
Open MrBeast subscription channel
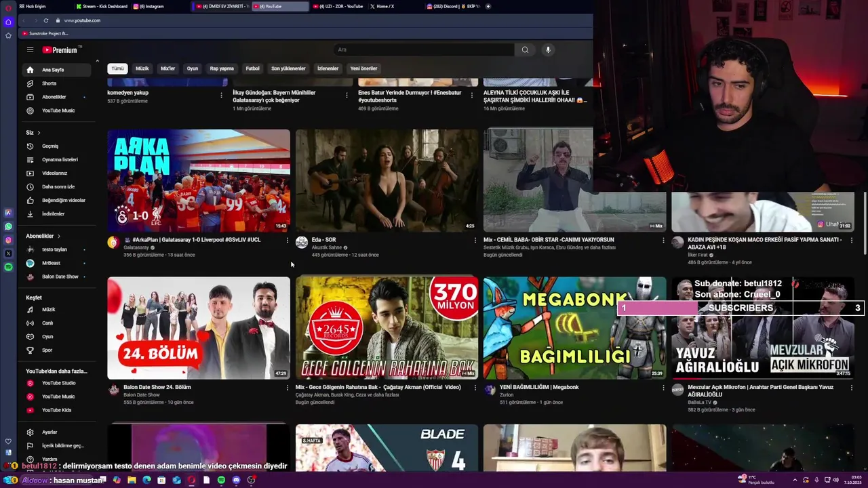[x=55, y=263]
